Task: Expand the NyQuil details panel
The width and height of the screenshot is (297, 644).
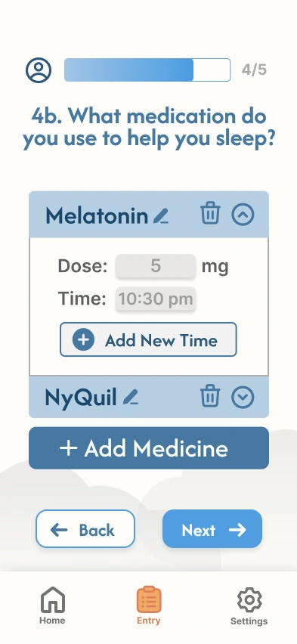Action: (x=243, y=397)
